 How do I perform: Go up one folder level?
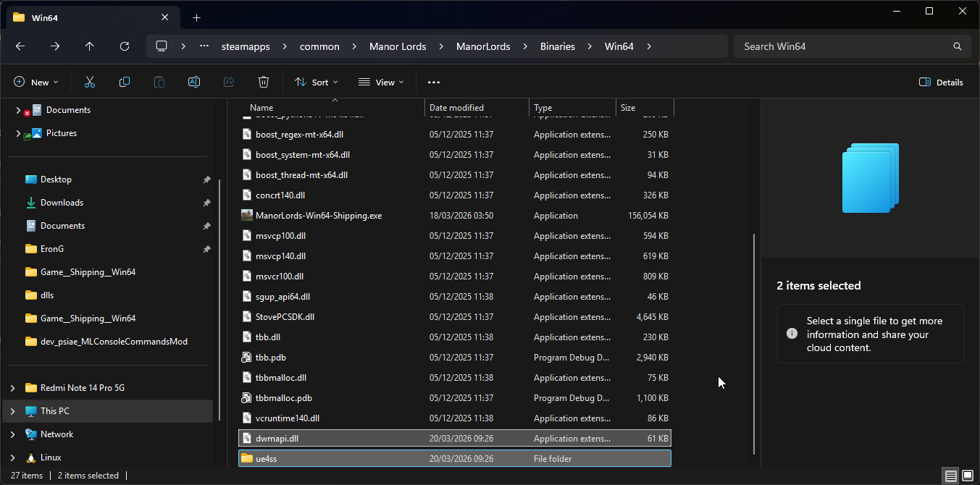(x=90, y=46)
